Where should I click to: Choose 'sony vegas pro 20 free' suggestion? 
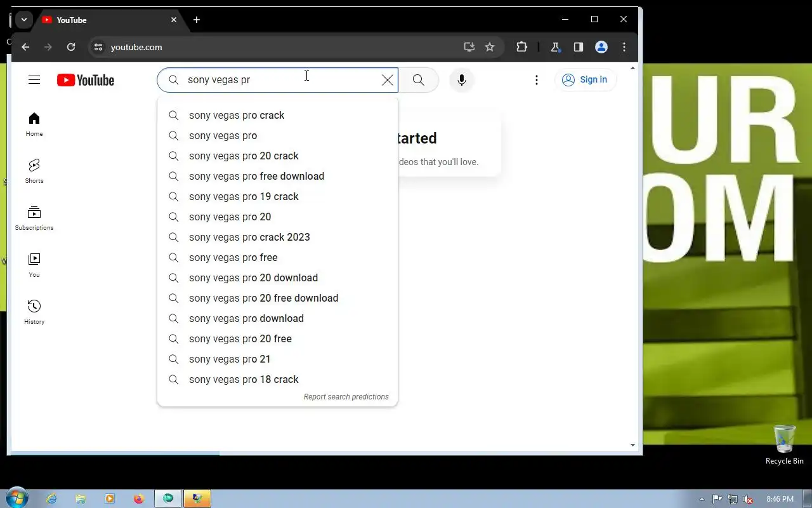(277, 338)
